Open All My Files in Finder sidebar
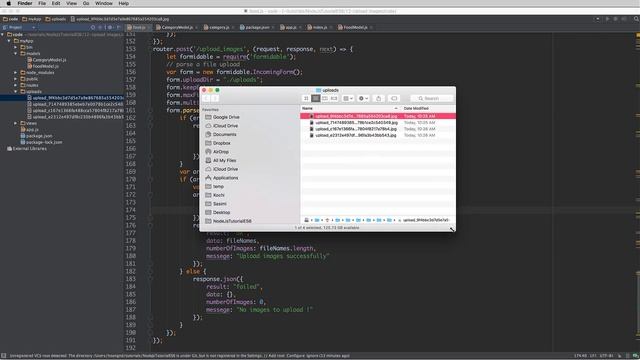 pyautogui.click(x=221, y=160)
